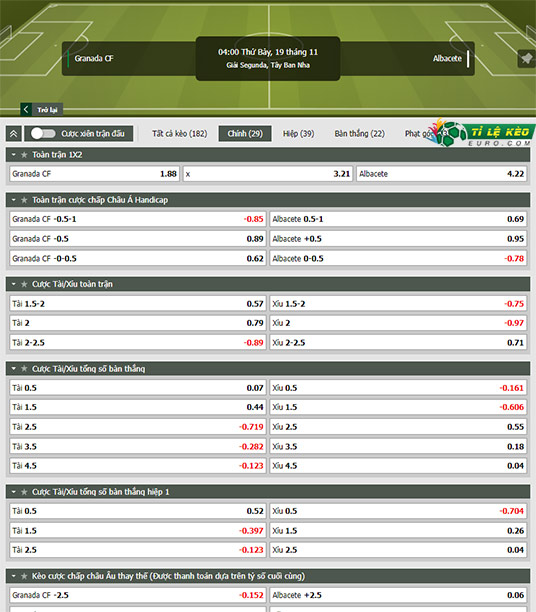Open the Tất cả kèo (182) tab

180,133
